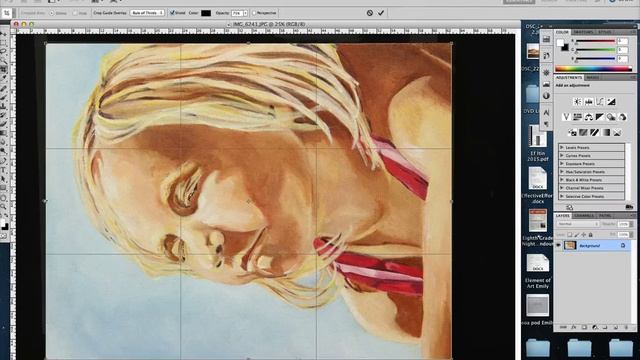The width and height of the screenshot is (640, 360).
Task: Switch to the Masks tab
Action: [x=593, y=78]
